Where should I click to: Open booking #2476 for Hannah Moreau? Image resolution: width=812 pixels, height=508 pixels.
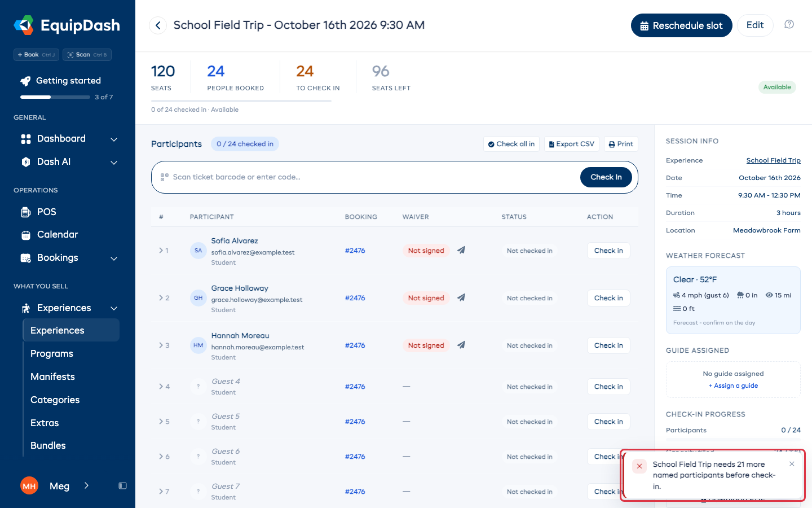click(x=355, y=345)
